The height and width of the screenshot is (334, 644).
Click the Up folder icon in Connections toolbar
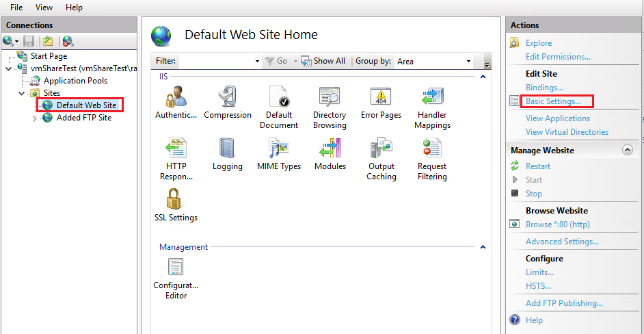[x=49, y=41]
